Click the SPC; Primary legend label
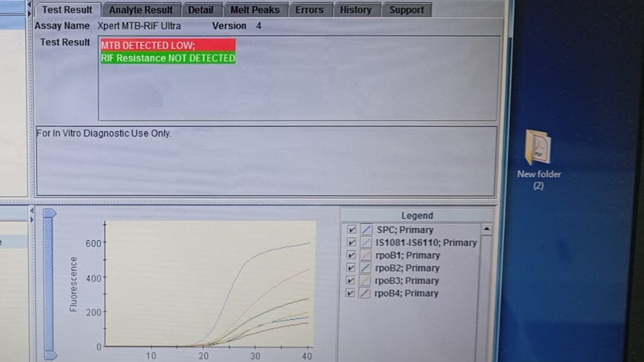644x362 pixels. (405, 230)
